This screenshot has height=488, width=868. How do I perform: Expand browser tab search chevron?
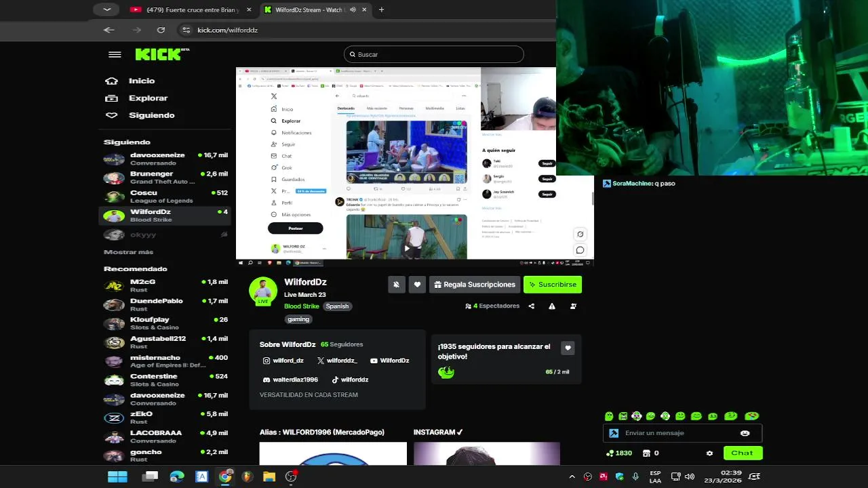click(x=106, y=9)
